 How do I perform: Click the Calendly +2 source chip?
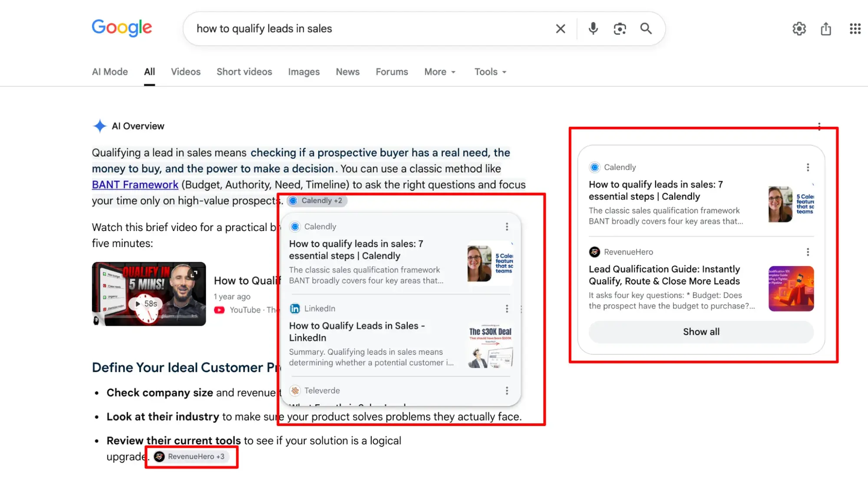317,201
